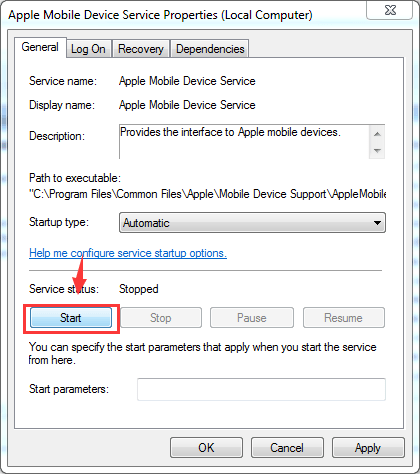Close the properties dialog window
The width and height of the screenshot is (420, 474).
click(390, 10)
